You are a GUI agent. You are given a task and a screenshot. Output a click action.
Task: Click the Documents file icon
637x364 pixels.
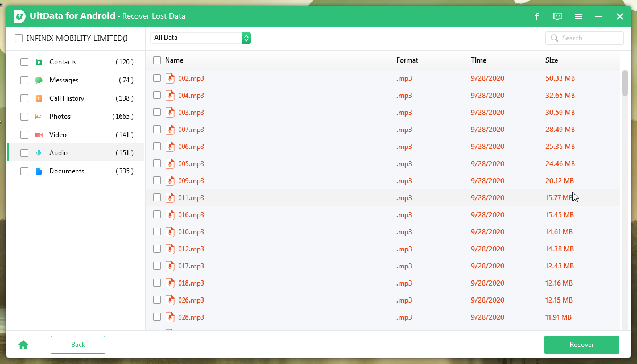[39, 171]
